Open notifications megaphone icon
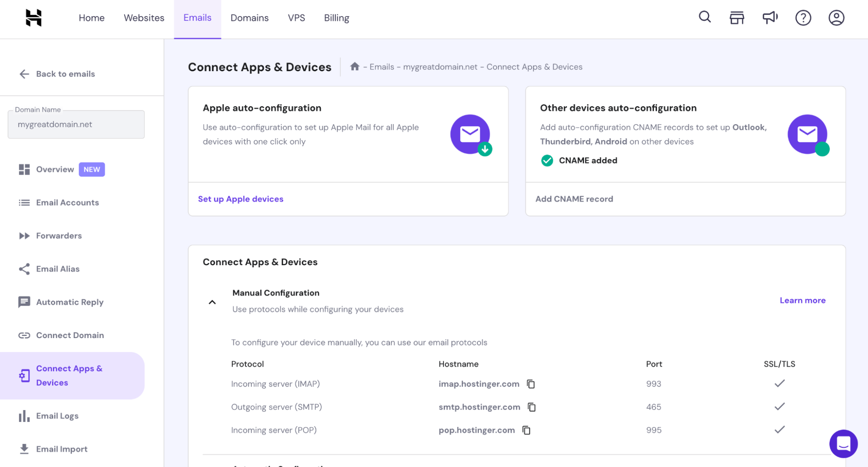The height and width of the screenshot is (467, 868). click(x=770, y=17)
